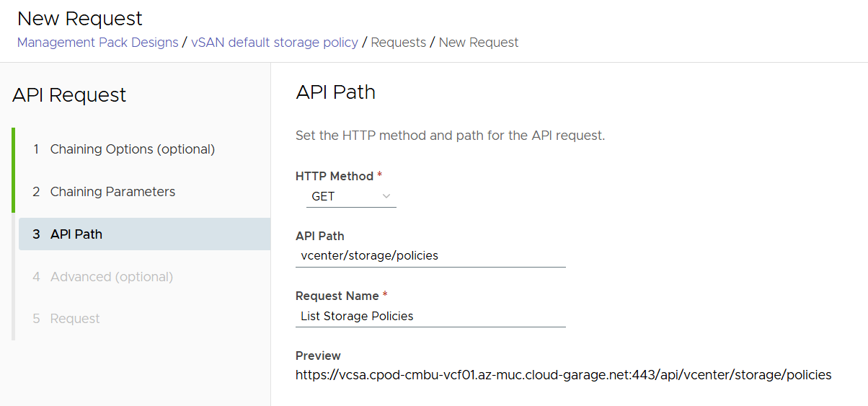The width and height of the screenshot is (868, 406).
Task: Click the API Path section heading
Action: click(x=335, y=92)
